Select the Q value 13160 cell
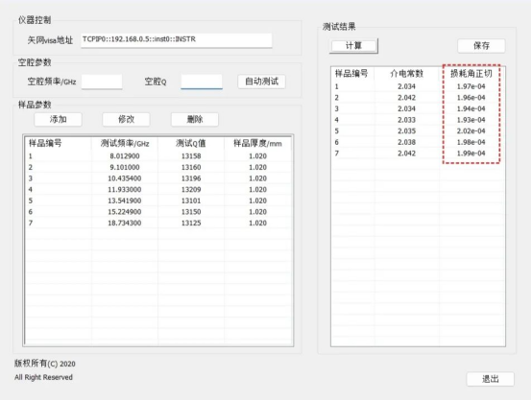Viewport: 532px width, 401px height. click(191, 168)
